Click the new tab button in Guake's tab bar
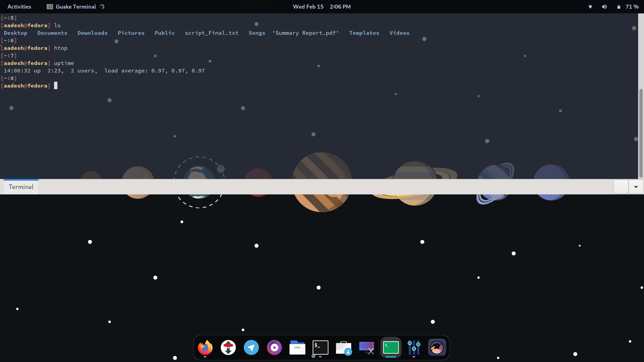The image size is (644, 362). [621, 187]
